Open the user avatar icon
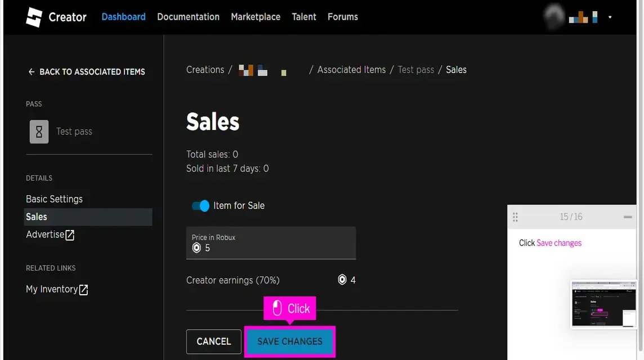The width and height of the screenshot is (644, 360). 553,17
